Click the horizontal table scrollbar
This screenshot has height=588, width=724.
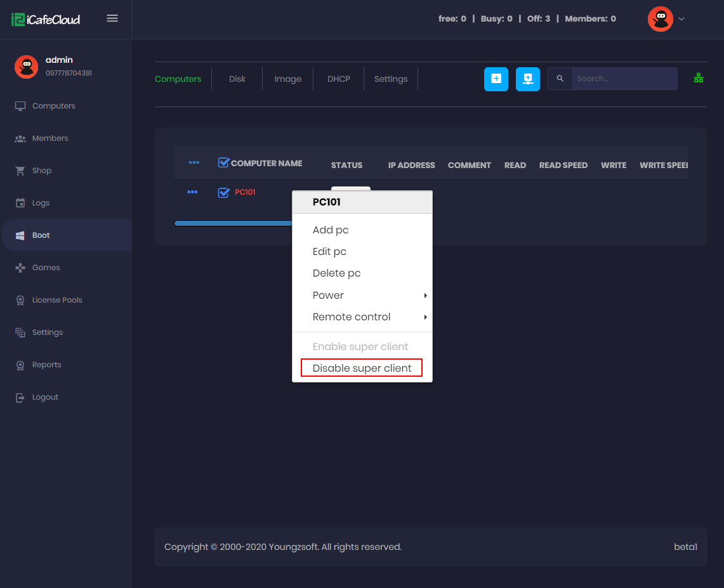coord(232,223)
